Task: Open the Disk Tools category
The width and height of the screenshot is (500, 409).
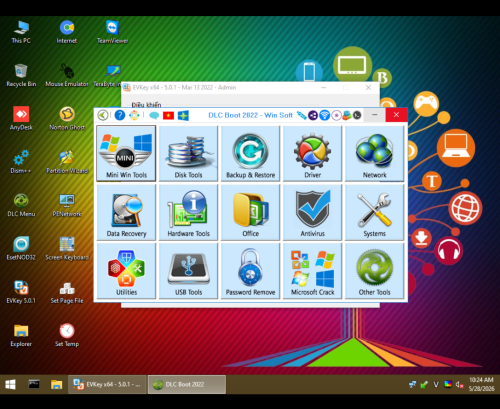Action: [188, 153]
